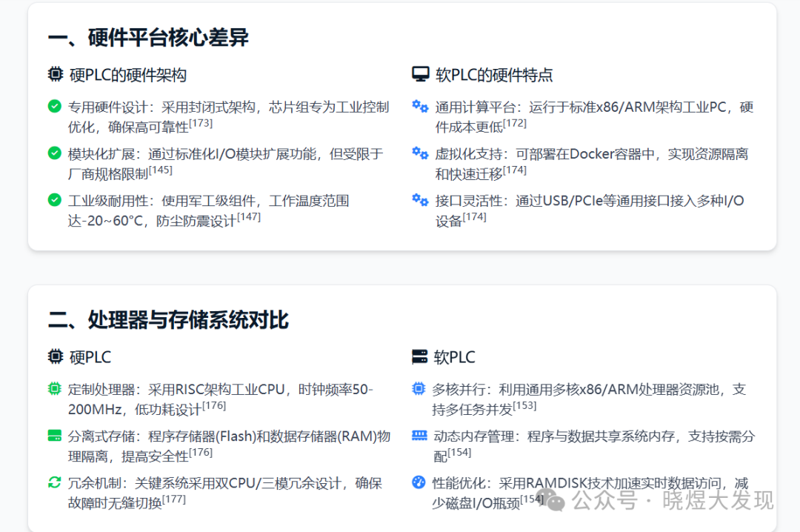
Task: Select the text 通用计算平台
Action: pos(475,107)
